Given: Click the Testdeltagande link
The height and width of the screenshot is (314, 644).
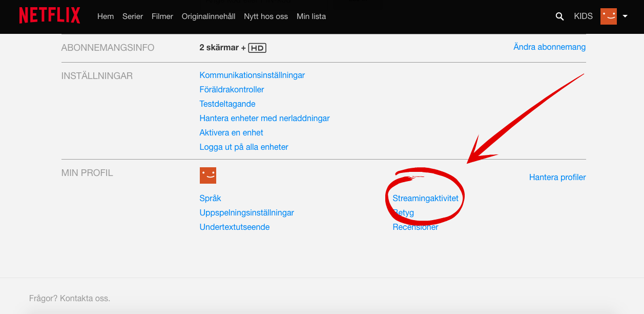Looking at the screenshot, I should pyautogui.click(x=227, y=104).
